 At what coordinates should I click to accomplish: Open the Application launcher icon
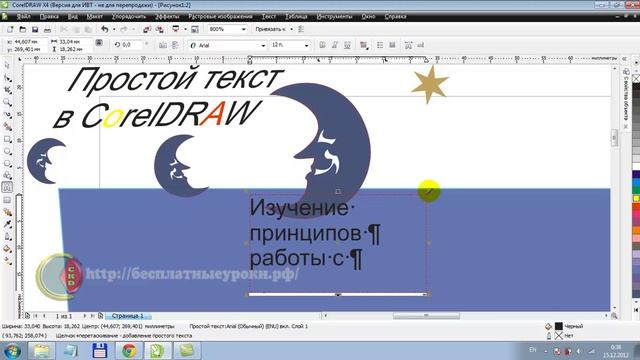[176, 29]
